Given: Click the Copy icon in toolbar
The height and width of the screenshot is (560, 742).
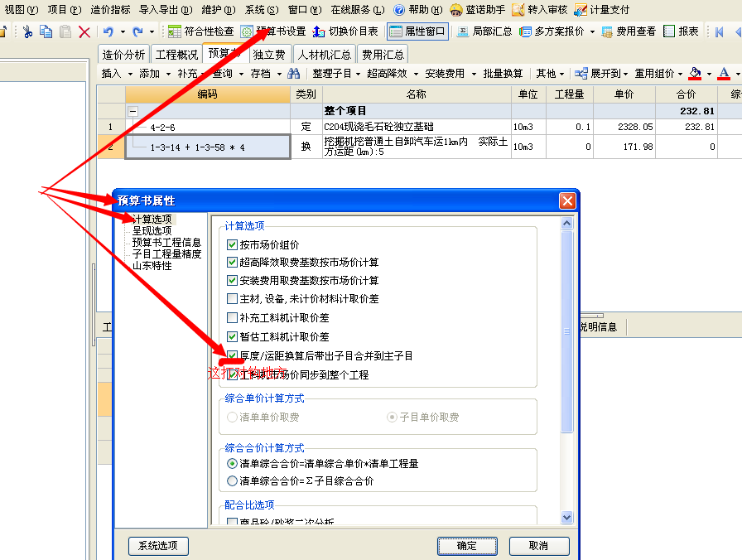Looking at the screenshot, I should pyautogui.click(x=46, y=31).
